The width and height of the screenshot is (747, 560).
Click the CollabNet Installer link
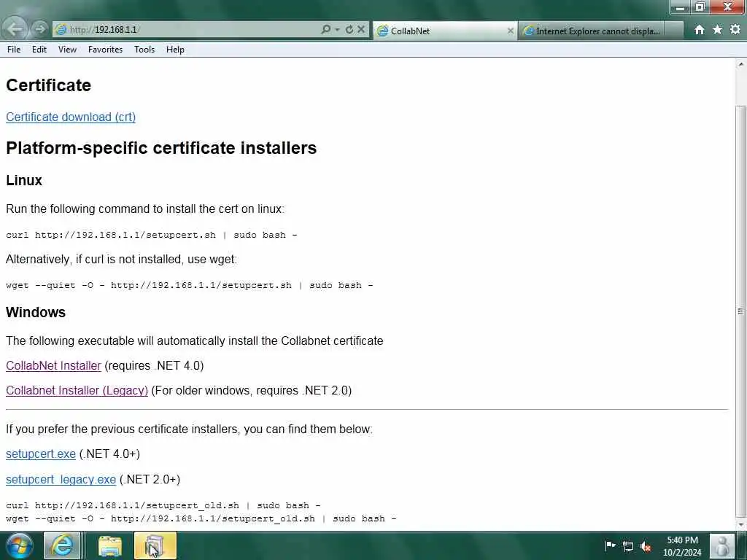pyautogui.click(x=53, y=366)
